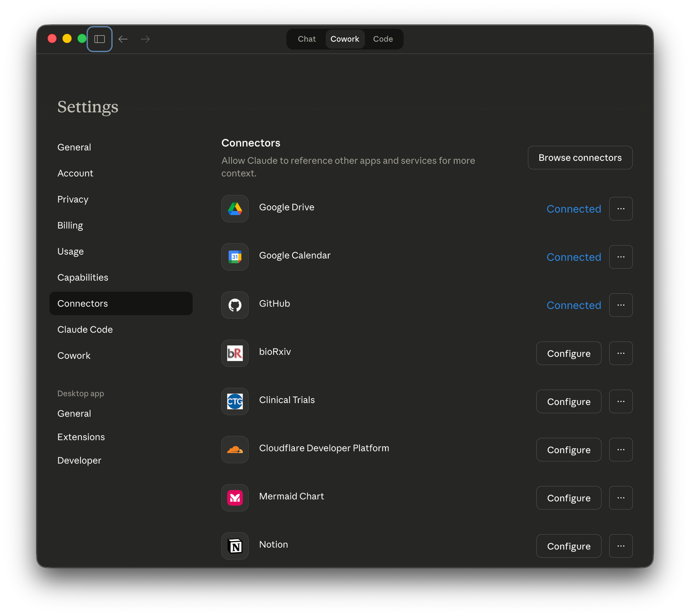This screenshot has width=690, height=616.
Task: Click the Cloudflare cloud icon
Action: 235,450
